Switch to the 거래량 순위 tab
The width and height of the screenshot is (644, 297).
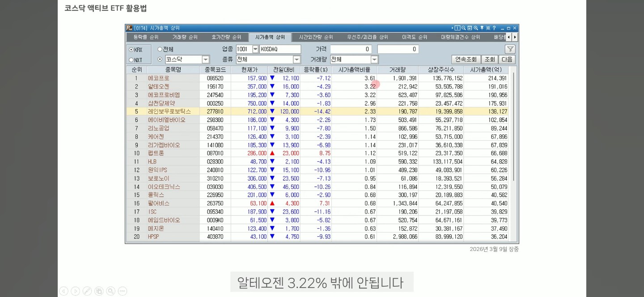185,38
